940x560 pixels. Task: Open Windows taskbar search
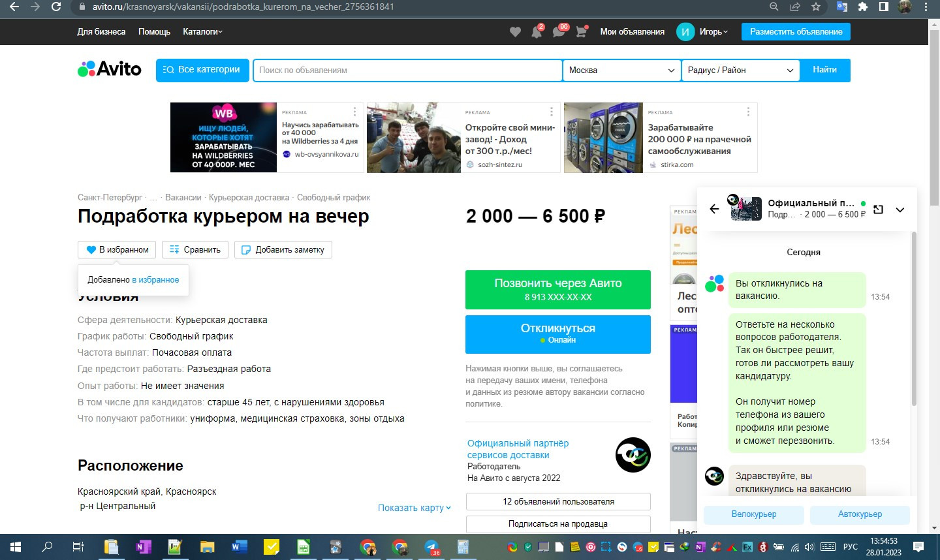tap(47, 547)
